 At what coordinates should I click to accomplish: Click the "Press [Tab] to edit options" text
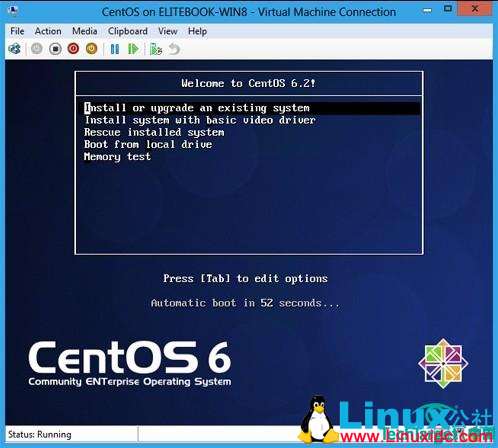tap(245, 278)
